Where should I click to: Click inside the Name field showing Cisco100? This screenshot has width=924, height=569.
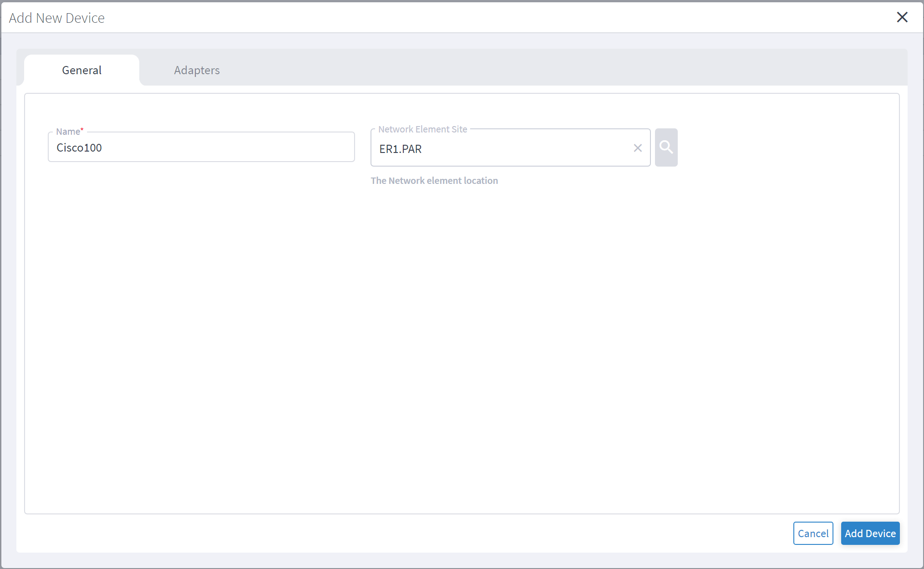(201, 147)
